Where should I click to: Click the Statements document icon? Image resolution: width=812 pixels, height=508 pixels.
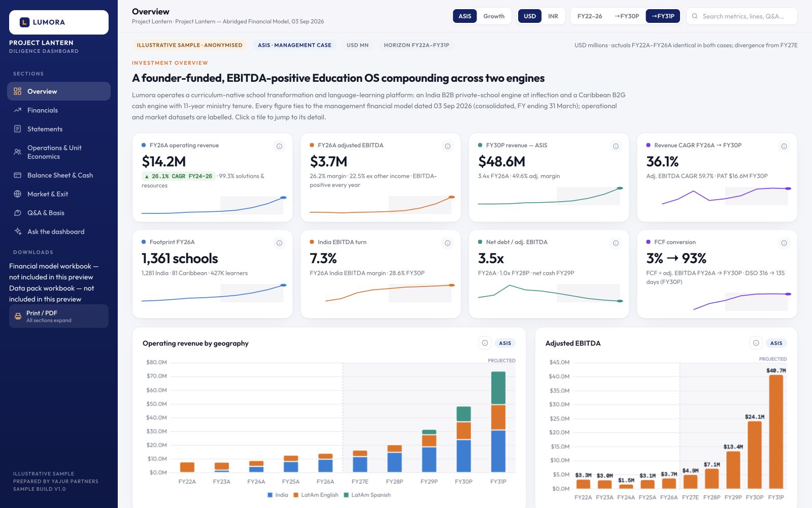[x=18, y=129]
